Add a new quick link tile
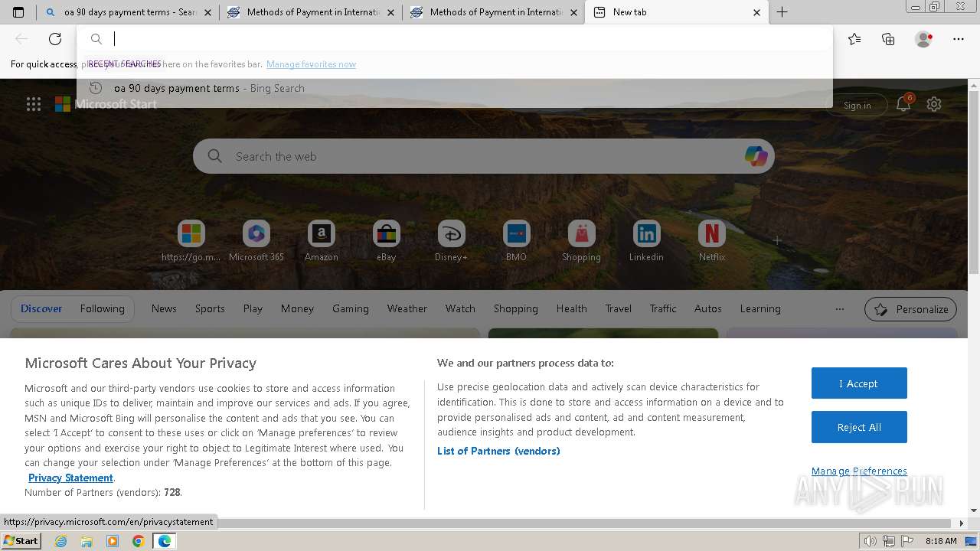 click(x=777, y=240)
